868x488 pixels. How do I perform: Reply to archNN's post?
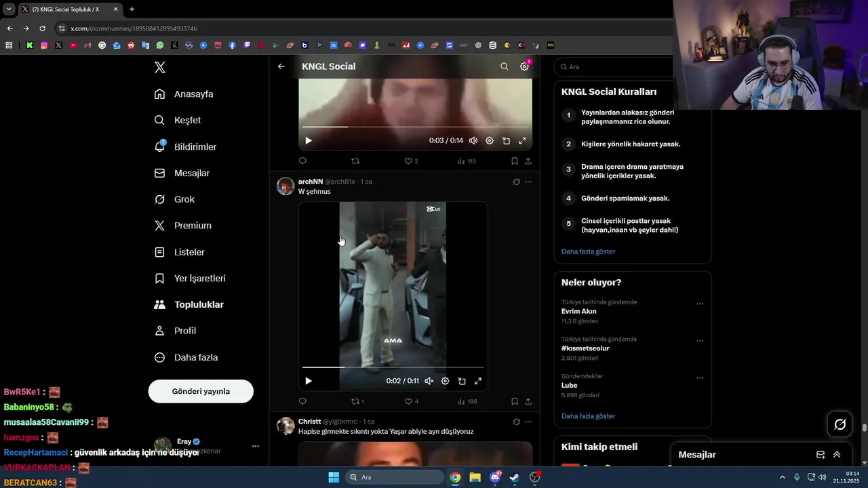pyautogui.click(x=302, y=401)
